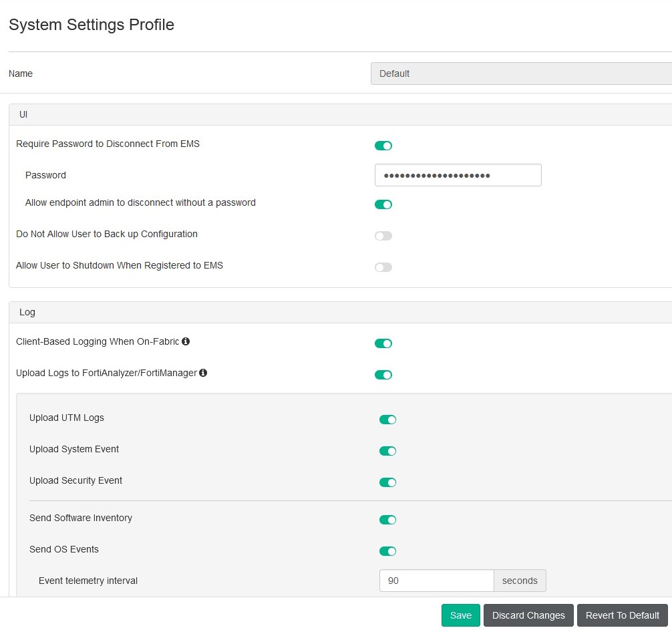
Task: Click the profile Name field
Action: pyautogui.click(x=521, y=73)
